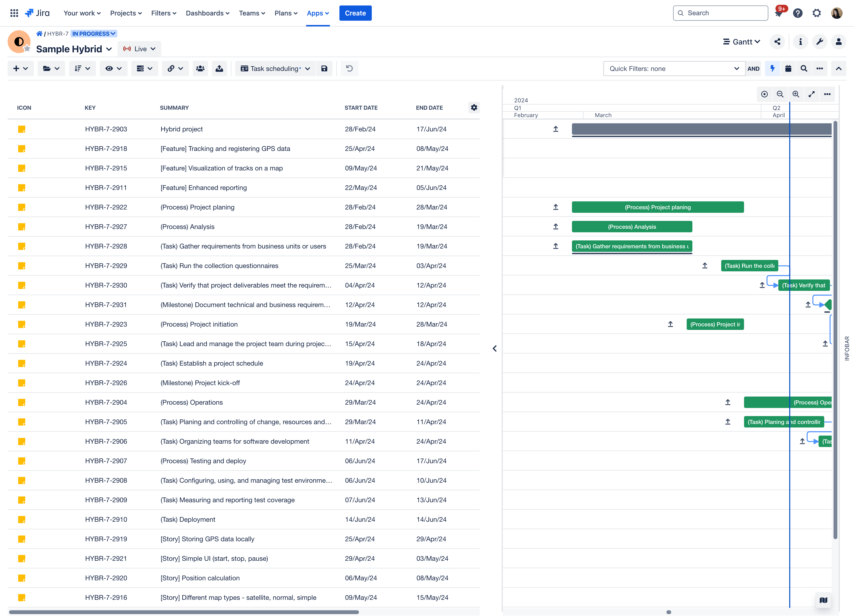
Task: Click the undo/refresh icon in toolbar
Action: pyautogui.click(x=349, y=68)
